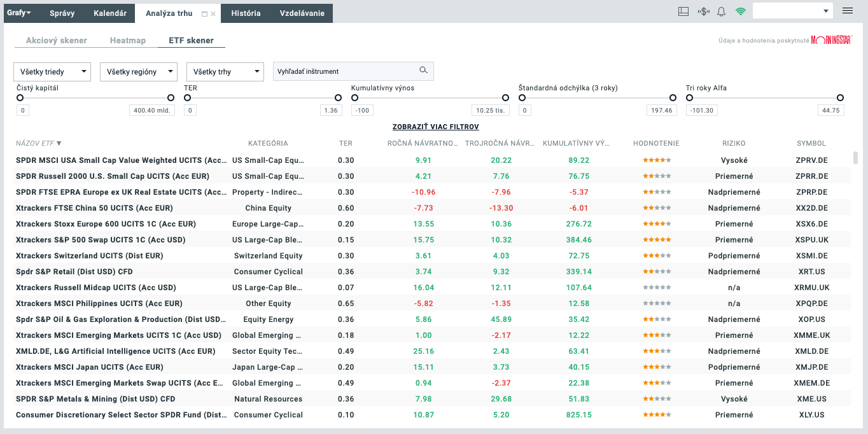Open the hamburger main menu

pyautogui.click(x=847, y=11)
